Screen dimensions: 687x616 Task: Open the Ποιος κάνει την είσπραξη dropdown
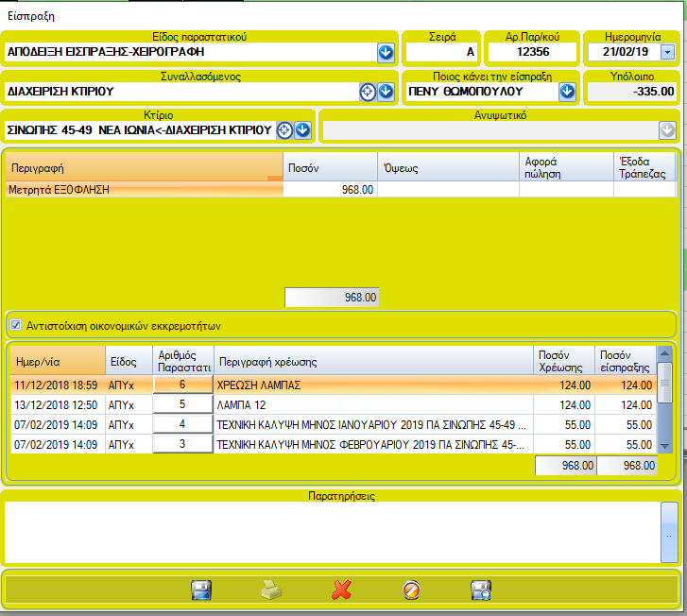(567, 92)
